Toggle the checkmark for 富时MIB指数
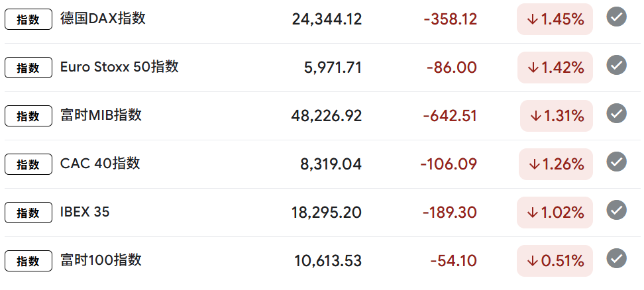644x290 pixels. [617, 114]
